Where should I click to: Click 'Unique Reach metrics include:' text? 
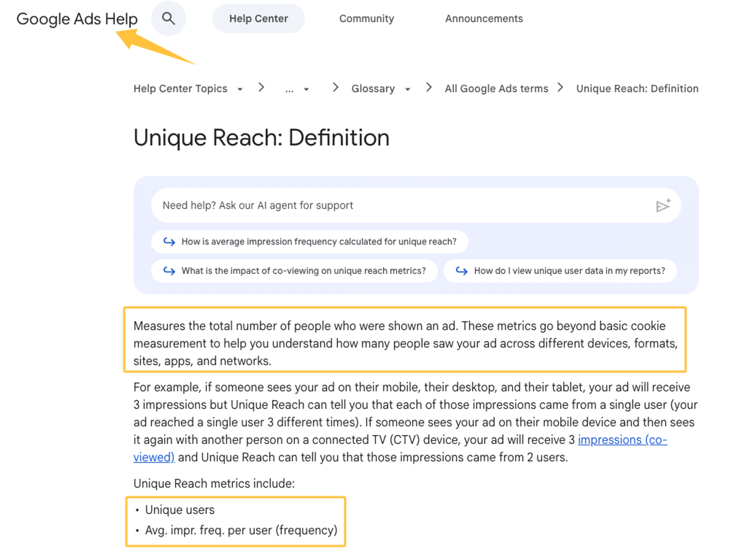(x=214, y=483)
